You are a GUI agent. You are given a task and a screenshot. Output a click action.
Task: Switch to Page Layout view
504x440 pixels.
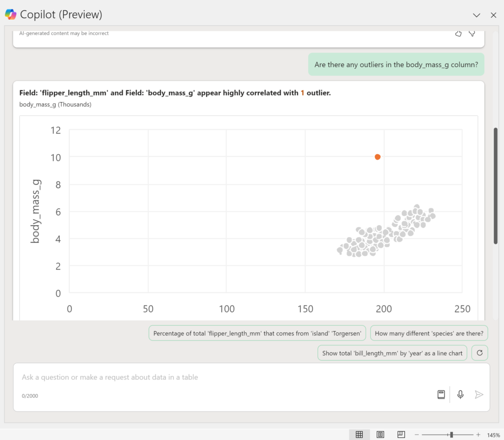click(x=380, y=435)
